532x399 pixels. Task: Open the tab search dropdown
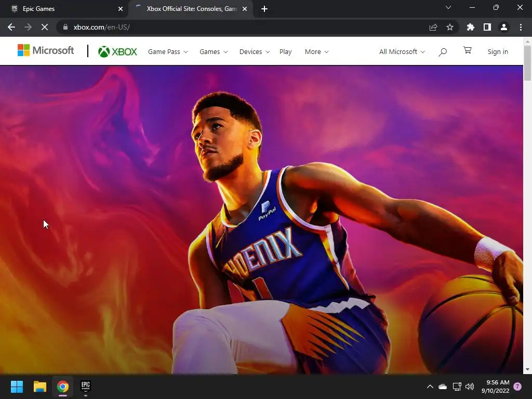point(448,7)
